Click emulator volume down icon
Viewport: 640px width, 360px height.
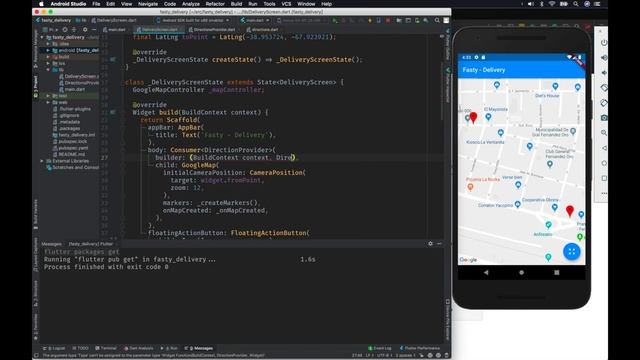(604, 73)
